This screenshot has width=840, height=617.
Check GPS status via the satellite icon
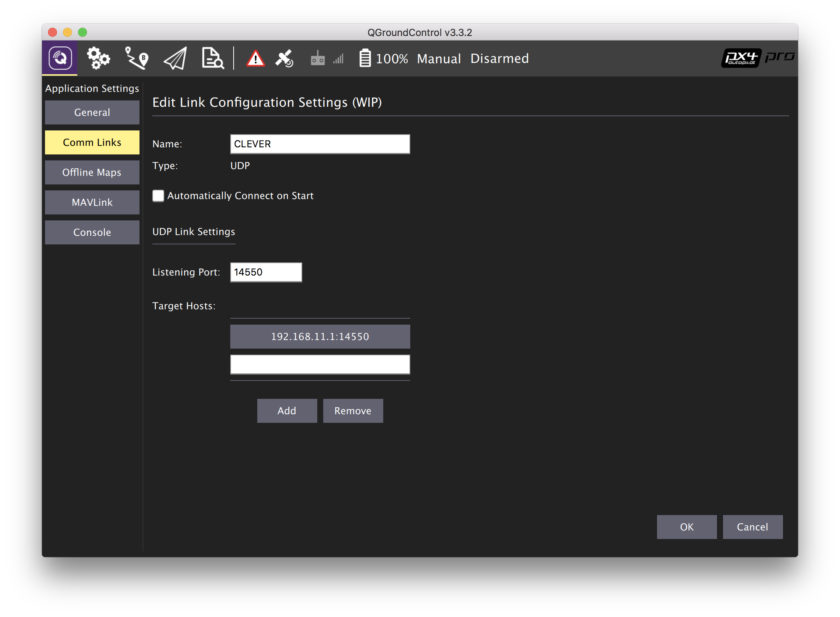(284, 58)
